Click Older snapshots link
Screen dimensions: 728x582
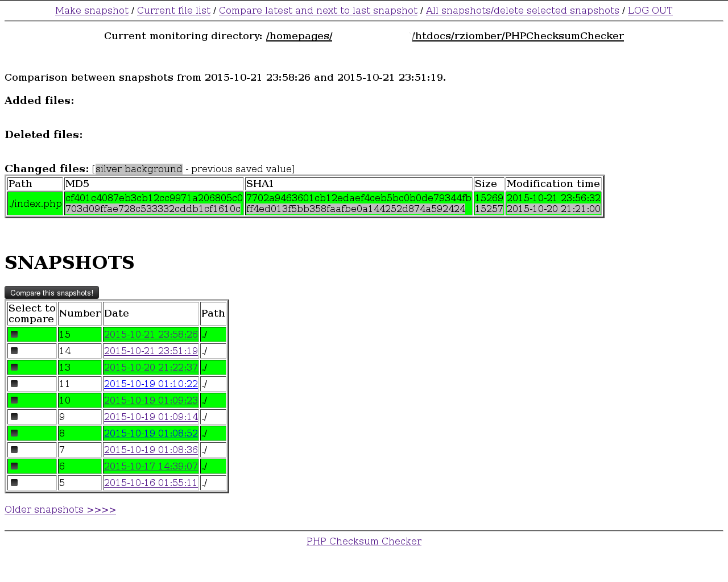60,509
